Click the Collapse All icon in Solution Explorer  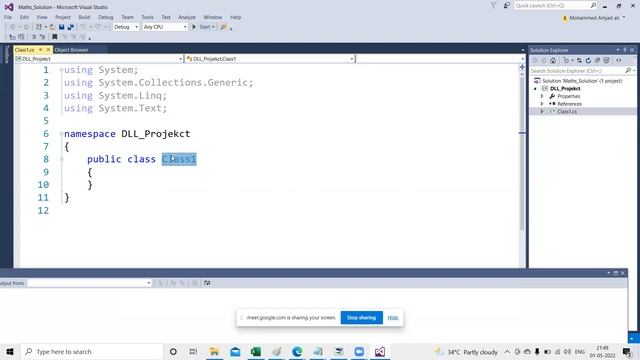[x=597, y=60]
